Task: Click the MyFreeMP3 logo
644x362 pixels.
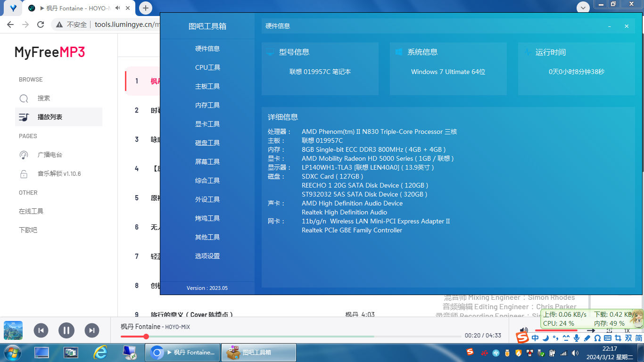Action: pos(50,52)
